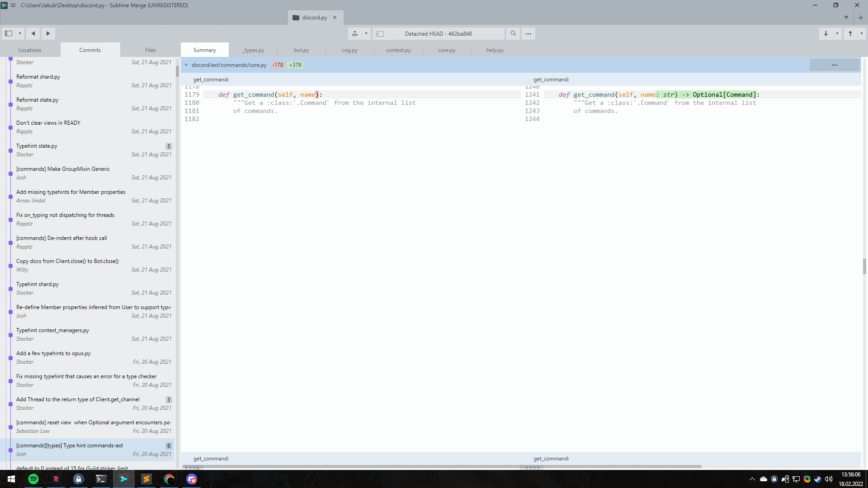This screenshot has height=488, width=868.
Task: Click the stash changes icon
Action: [355, 33]
